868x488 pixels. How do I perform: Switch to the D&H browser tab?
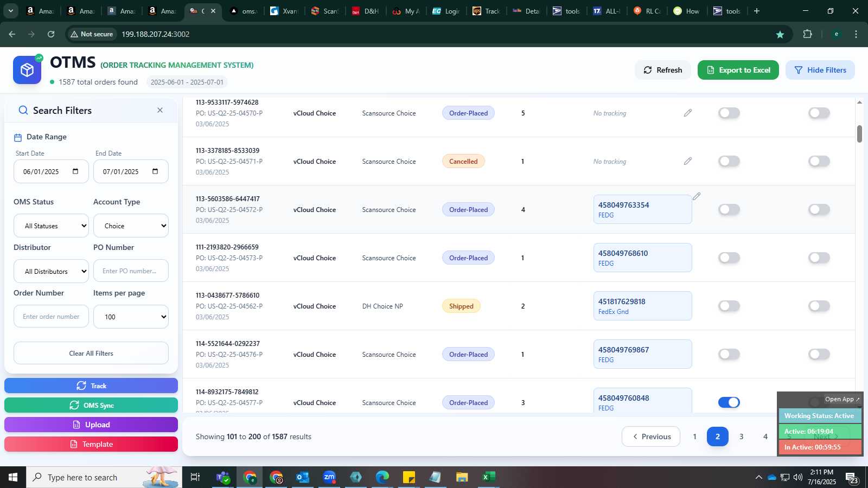[366, 11]
